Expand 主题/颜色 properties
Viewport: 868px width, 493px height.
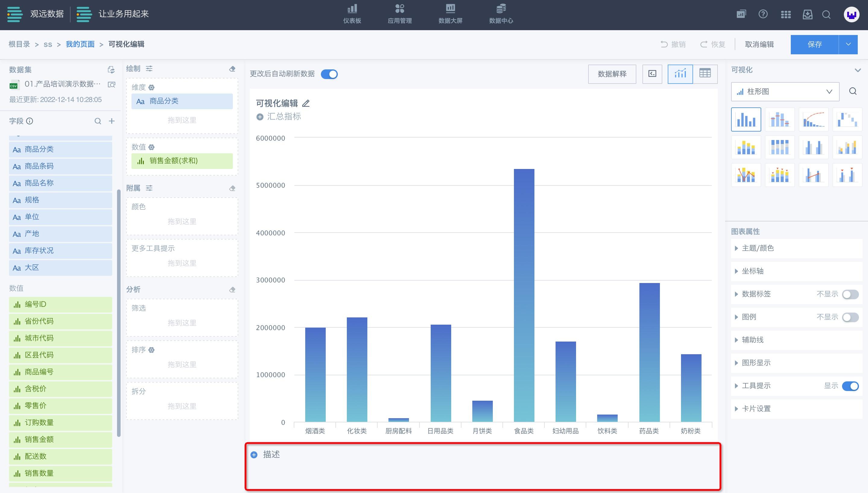pos(797,248)
